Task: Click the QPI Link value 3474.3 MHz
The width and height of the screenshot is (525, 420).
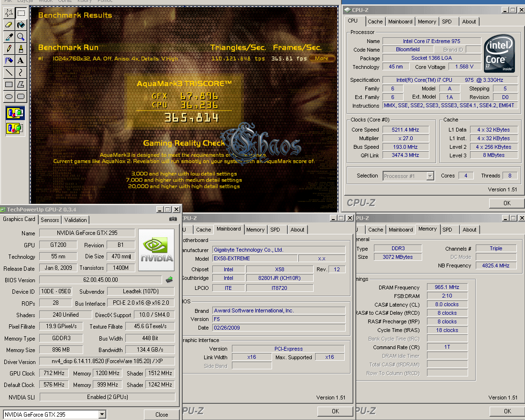Action: (x=405, y=155)
